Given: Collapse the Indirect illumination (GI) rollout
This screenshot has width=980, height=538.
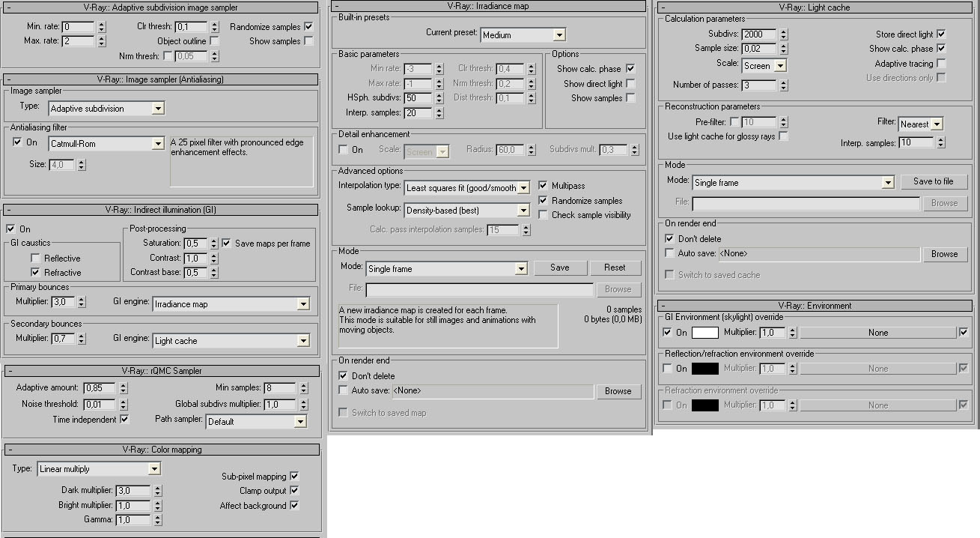Looking at the screenshot, I should pyautogui.click(x=160, y=210).
